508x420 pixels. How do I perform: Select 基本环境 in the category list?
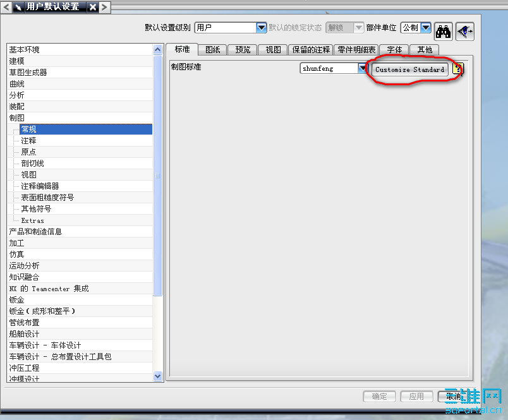80,49
